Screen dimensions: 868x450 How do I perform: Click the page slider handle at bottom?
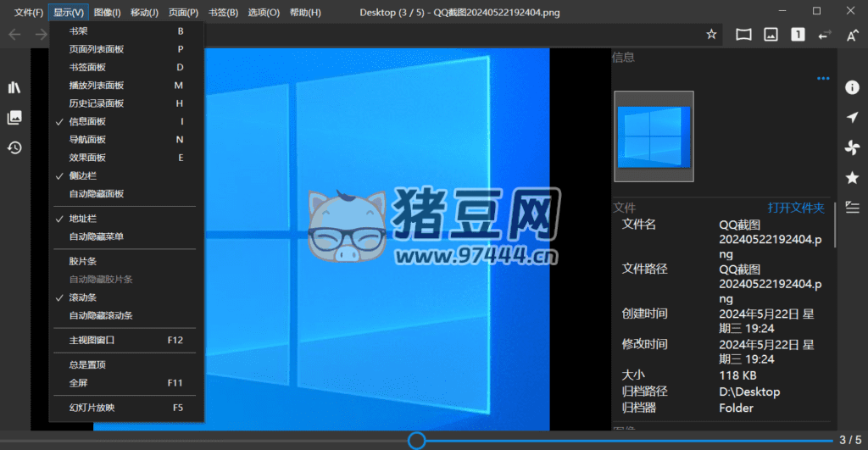(x=416, y=440)
